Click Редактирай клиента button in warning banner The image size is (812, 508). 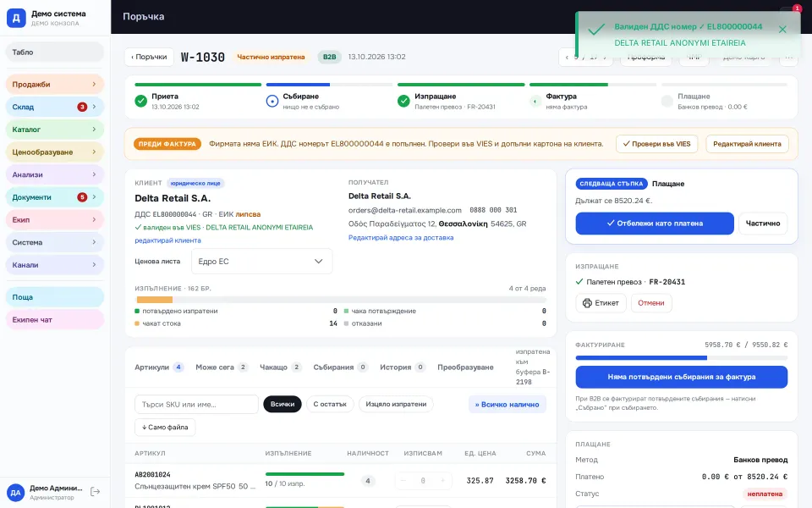pyautogui.click(x=747, y=144)
